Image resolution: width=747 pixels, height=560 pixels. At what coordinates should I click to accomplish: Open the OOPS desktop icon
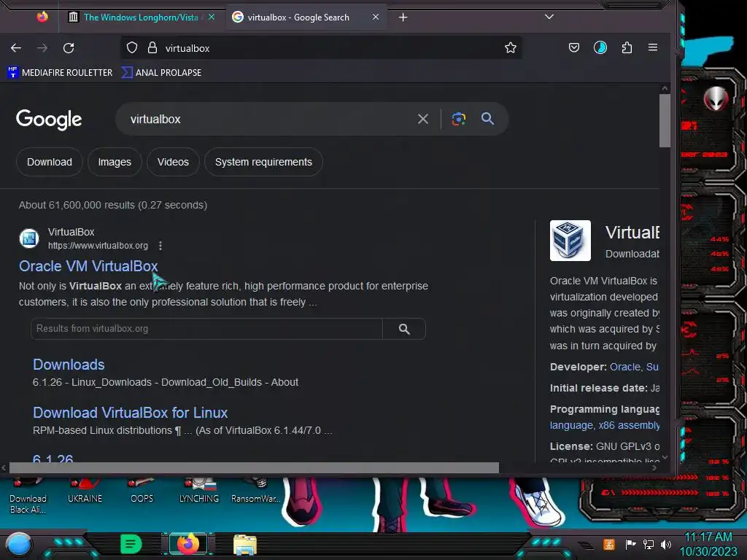pyautogui.click(x=142, y=491)
